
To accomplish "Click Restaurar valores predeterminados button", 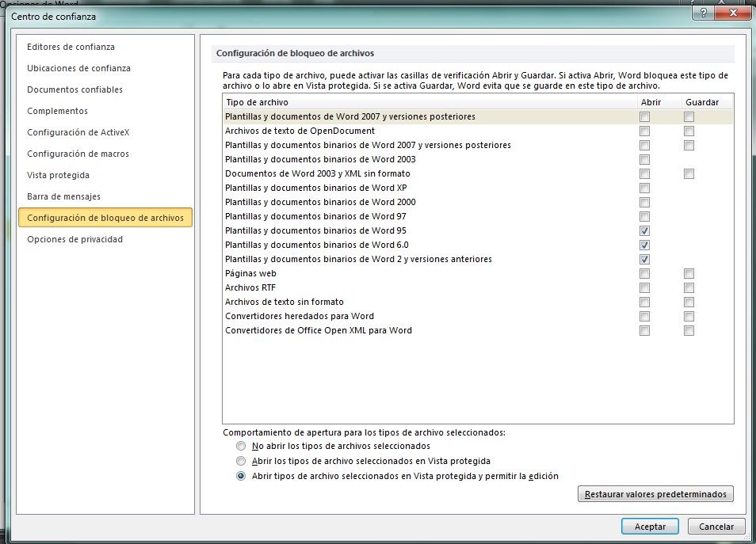I will [x=655, y=494].
